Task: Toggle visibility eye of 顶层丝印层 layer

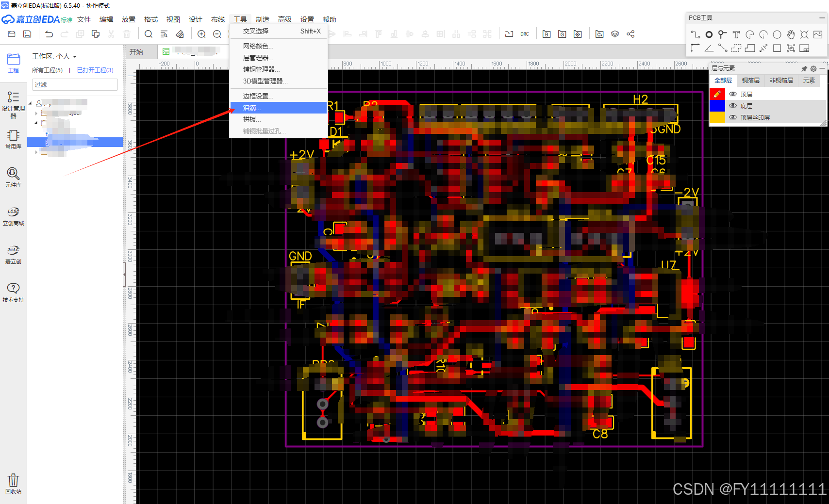Action: (x=733, y=117)
